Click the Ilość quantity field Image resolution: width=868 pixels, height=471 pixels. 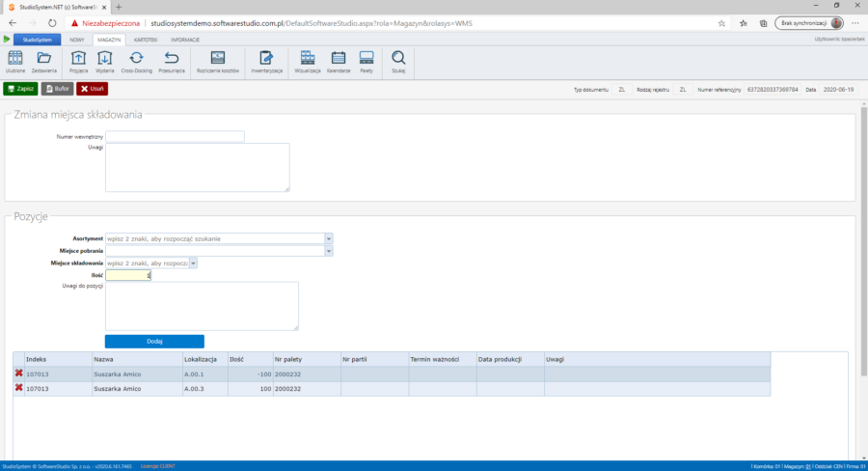[x=128, y=275]
